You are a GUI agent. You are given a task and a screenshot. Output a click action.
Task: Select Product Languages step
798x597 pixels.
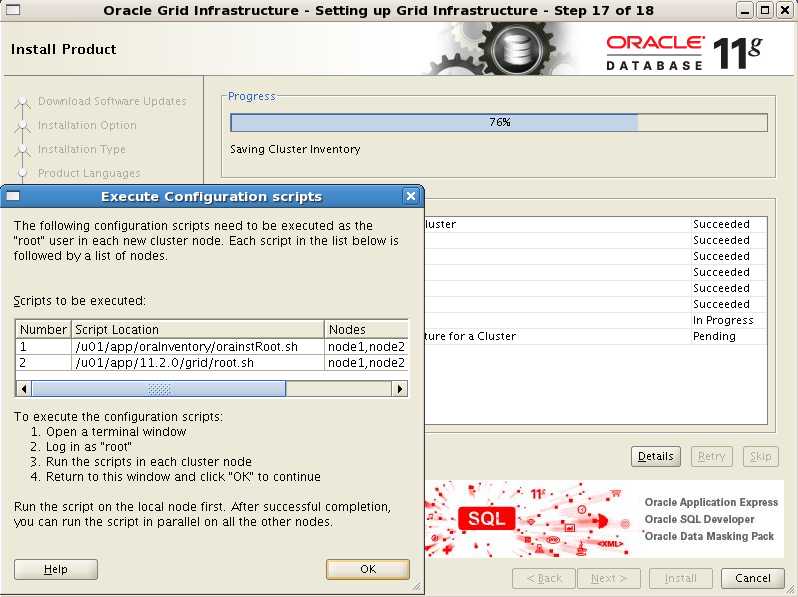(x=89, y=173)
